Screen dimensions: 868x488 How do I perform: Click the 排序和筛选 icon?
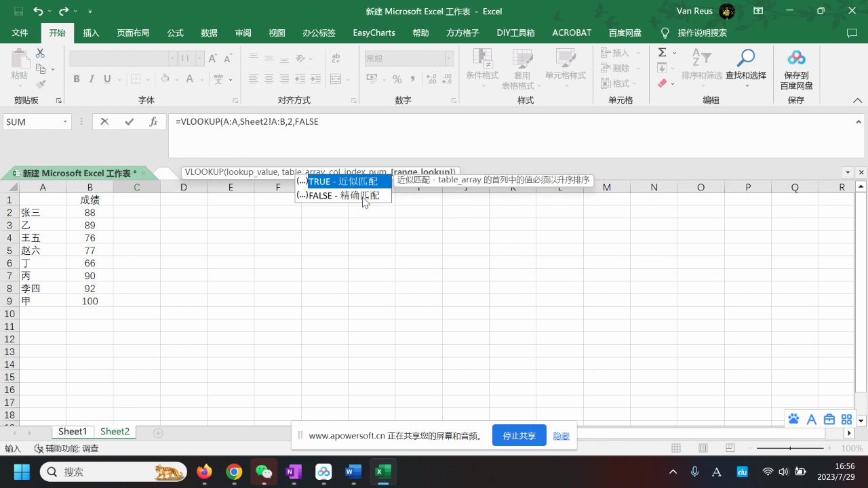[702, 58]
